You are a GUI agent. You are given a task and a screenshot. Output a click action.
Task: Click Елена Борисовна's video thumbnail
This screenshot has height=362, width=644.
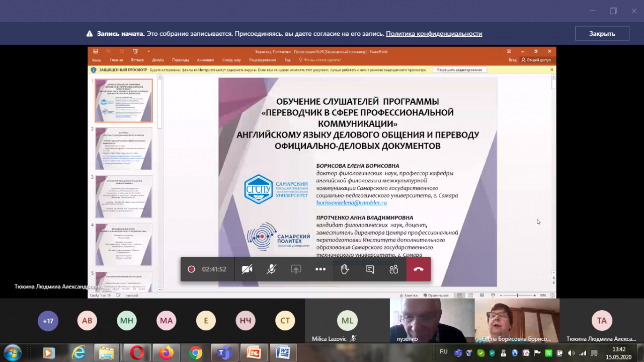tap(517, 320)
